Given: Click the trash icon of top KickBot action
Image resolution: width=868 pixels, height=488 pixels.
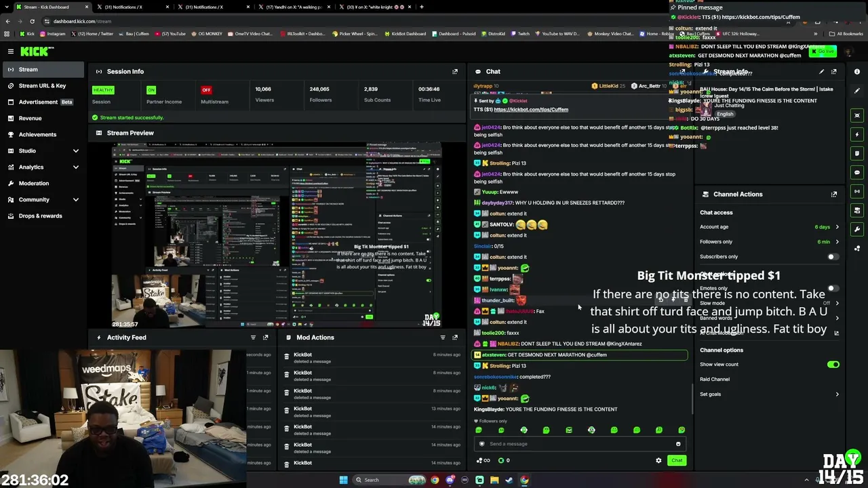Looking at the screenshot, I should tap(286, 357).
